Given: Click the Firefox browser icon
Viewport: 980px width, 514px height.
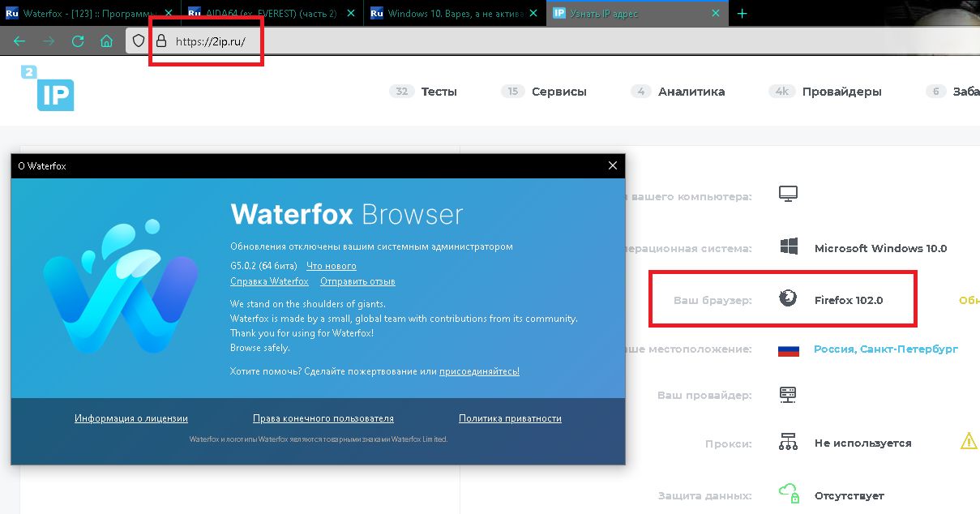Looking at the screenshot, I should pyautogui.click(x=787, y=299).
